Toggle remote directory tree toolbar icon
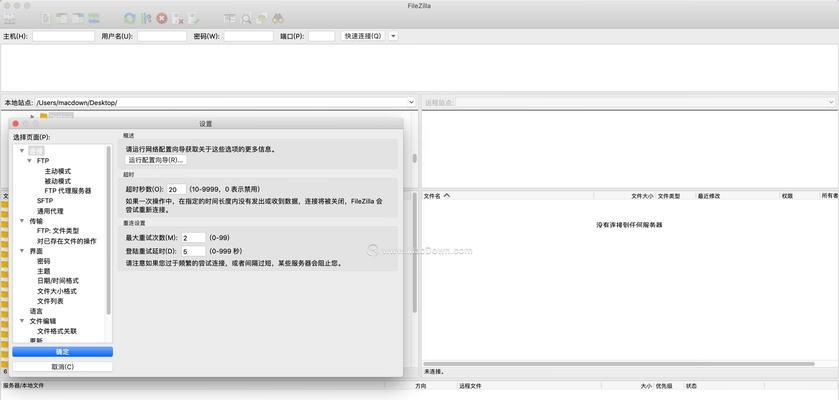 pos(78,18)
